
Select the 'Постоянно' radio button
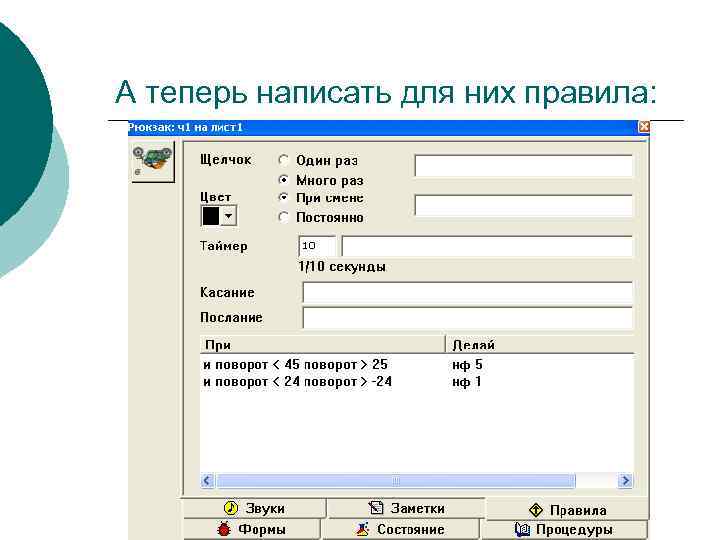(284, 217)
